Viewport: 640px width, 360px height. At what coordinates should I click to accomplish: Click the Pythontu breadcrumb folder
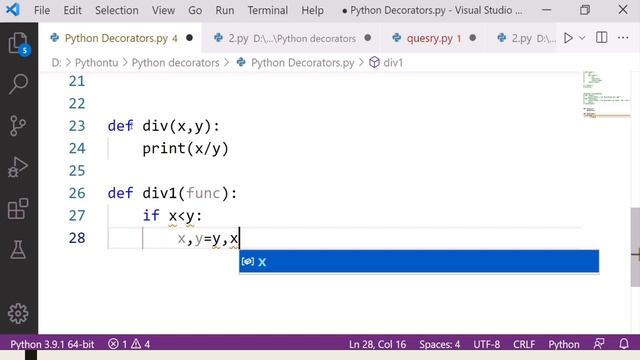[96, 63]
